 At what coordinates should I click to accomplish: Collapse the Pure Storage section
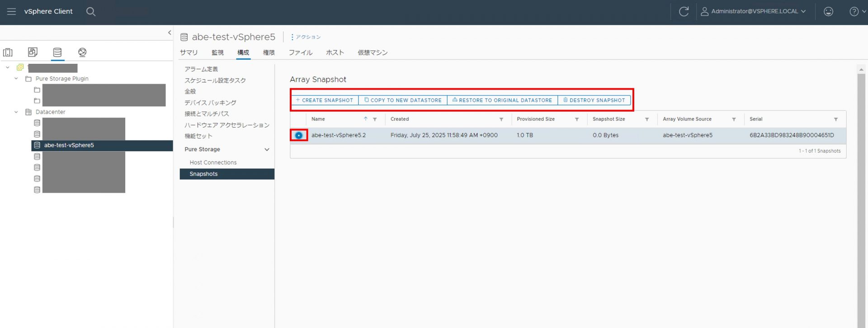pos(267,149)
